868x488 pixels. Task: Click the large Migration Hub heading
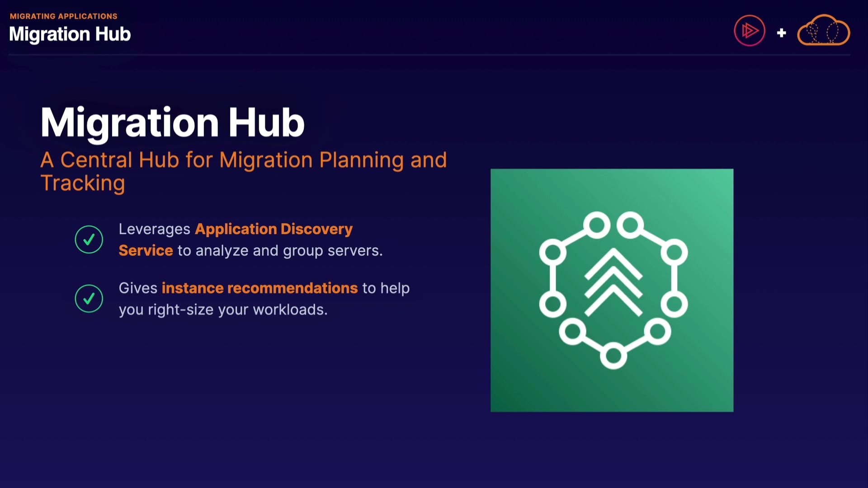click(172, 122)
